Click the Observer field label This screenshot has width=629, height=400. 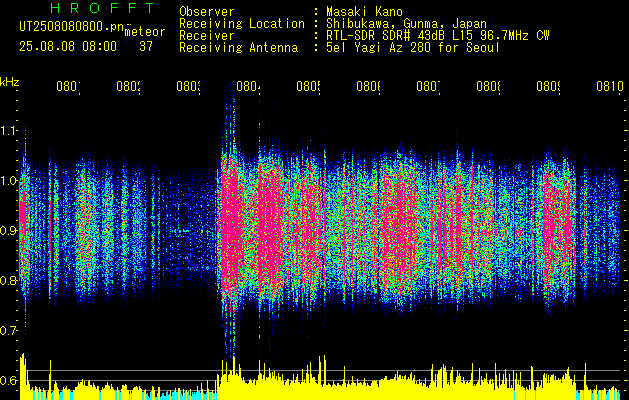[207, 11]
